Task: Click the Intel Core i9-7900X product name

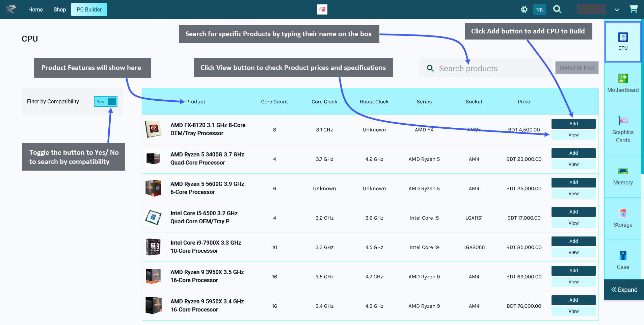Action: click(206, 247)
